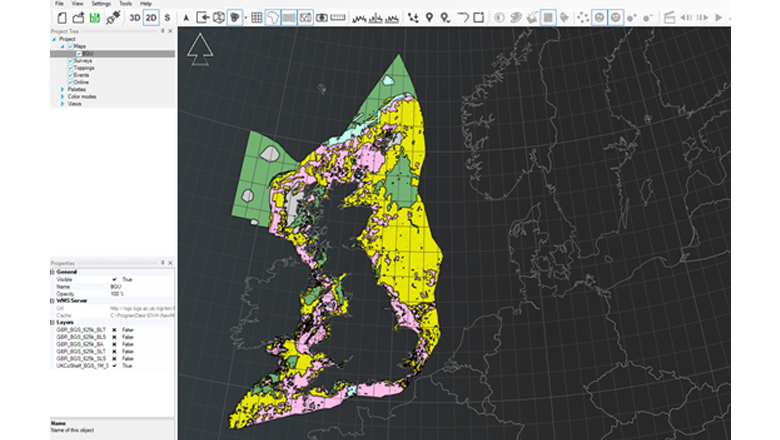Viewport: 780px width, 440px height.
Task: Toggle the gray surface shading icon
Action: click(x=289, y=18)
